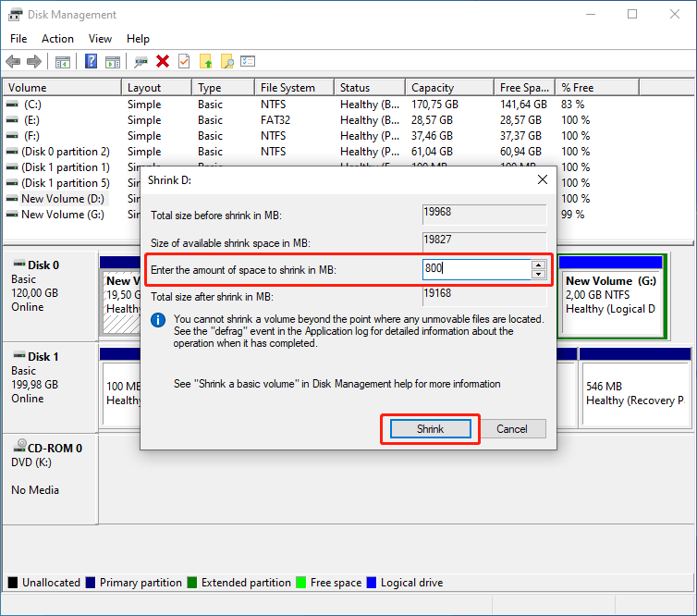Sort by the % Free column header

click(597, 88)
